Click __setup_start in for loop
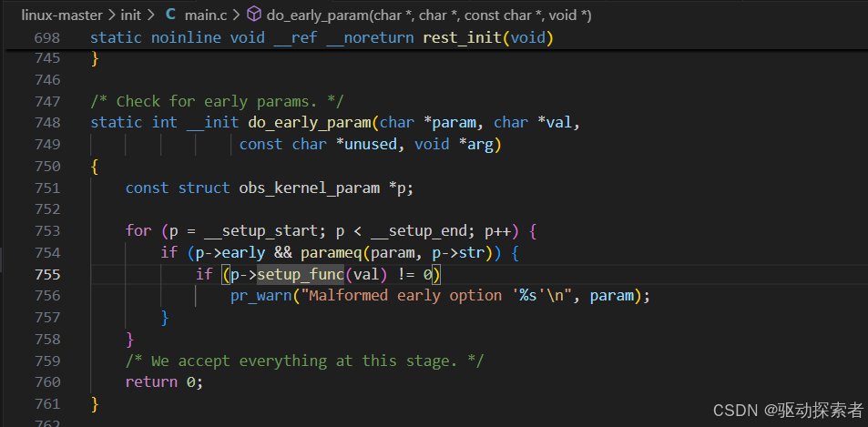This screenshot has width=868, height=427. tap(265, 230)
